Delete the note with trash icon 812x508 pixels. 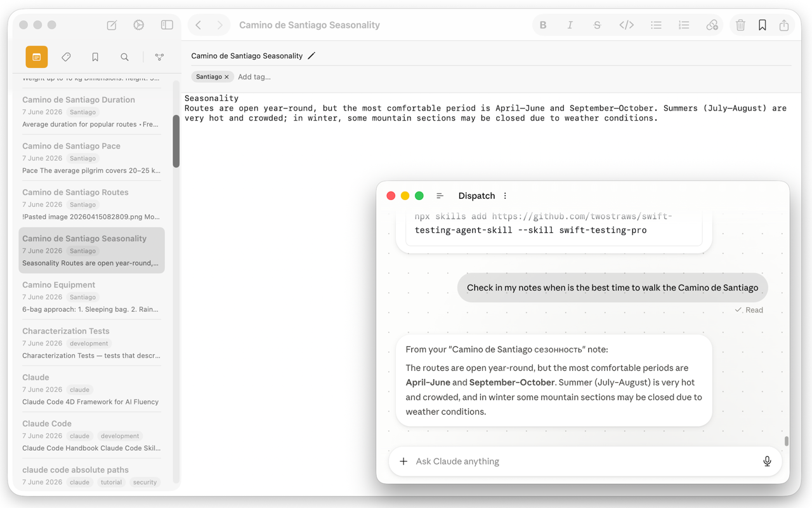[x=740, y=25]
